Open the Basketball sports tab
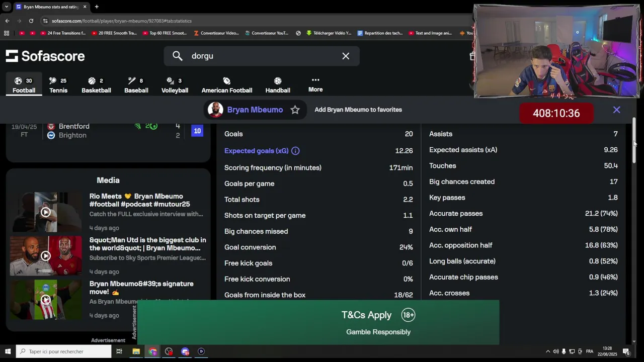Viewport: 644px width, 362px height. pyautogui.click(x=96, y=85)
